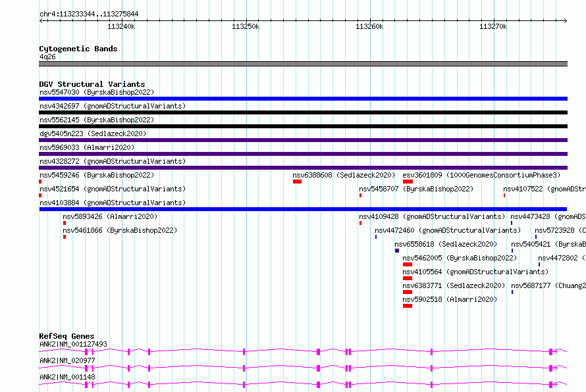Click the RefSeq Genes track title

67,336
